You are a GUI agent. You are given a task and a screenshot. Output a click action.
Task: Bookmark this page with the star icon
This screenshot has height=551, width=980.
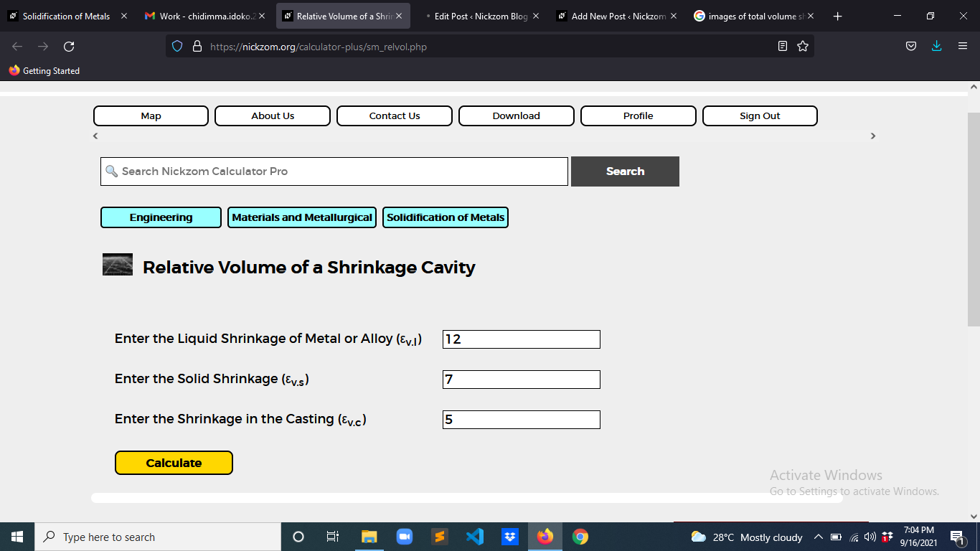click(x=803, y=47)
